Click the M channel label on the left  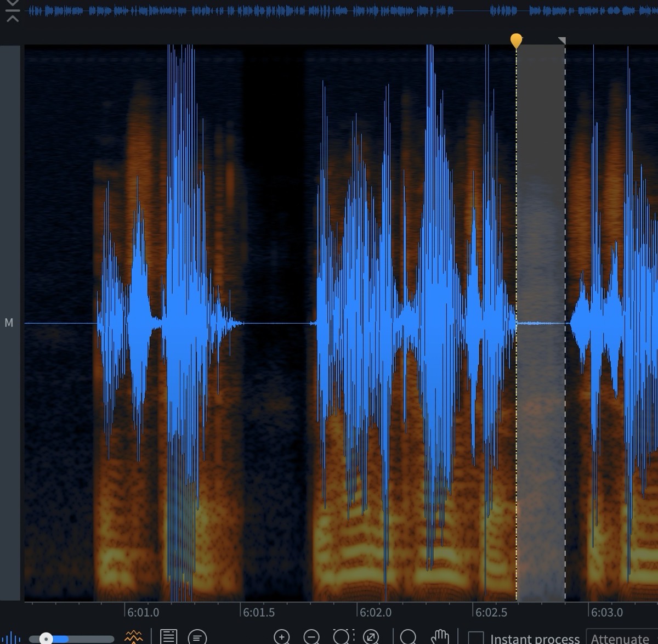click(x=8, y=323)
